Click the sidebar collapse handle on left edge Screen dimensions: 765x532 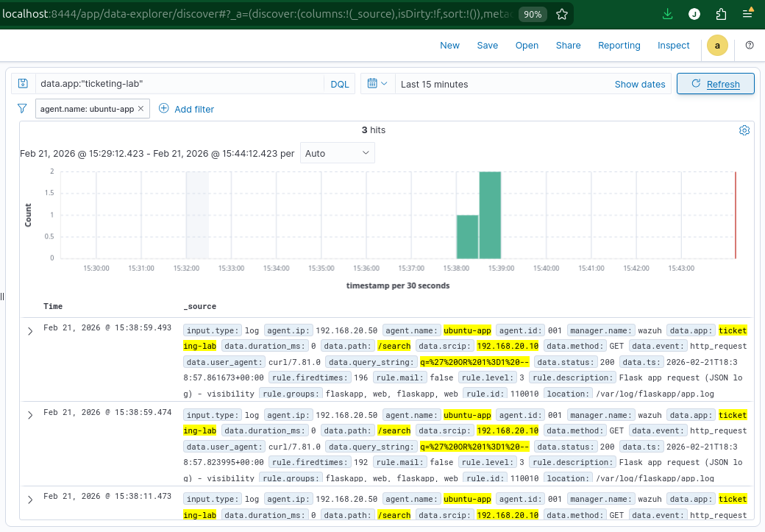[2, 297]
